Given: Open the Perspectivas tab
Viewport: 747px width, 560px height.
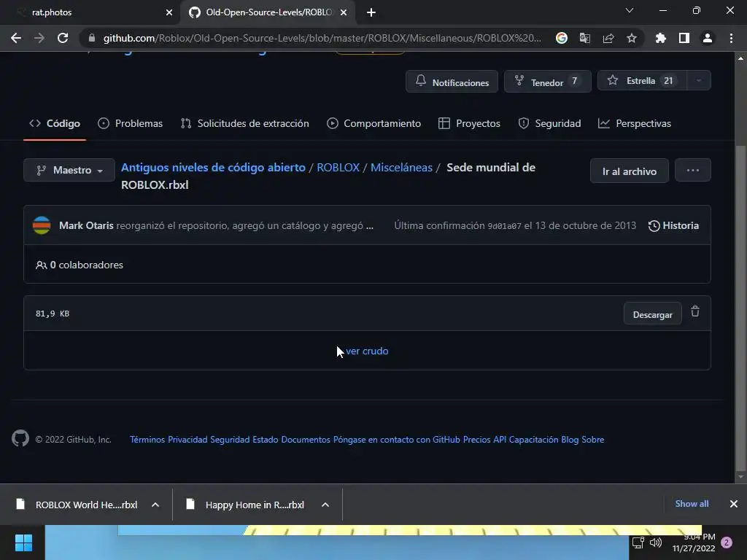Looking at the screenshot, I should tap(635, 123).
